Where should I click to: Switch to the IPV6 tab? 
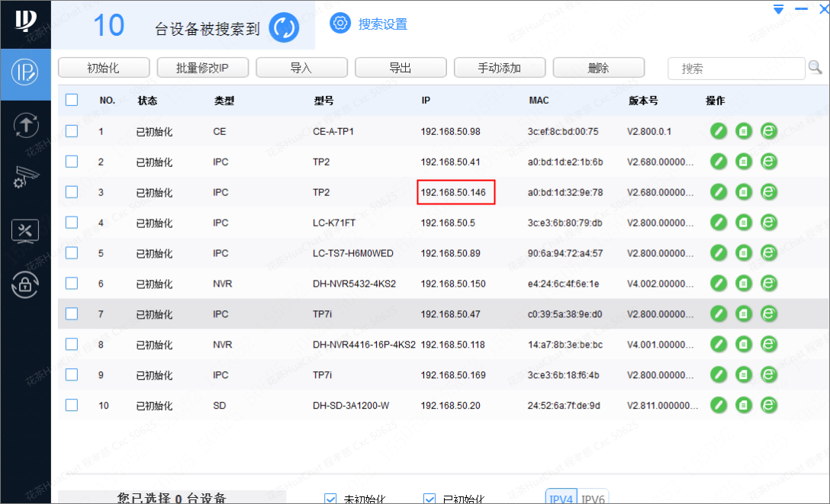(x=594, y=499)
